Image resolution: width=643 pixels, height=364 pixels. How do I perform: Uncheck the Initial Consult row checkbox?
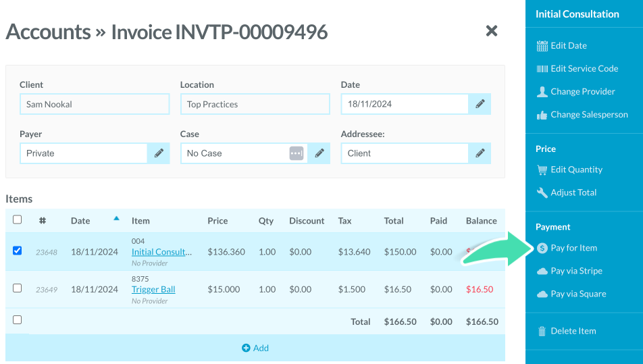tap(18, 251)
